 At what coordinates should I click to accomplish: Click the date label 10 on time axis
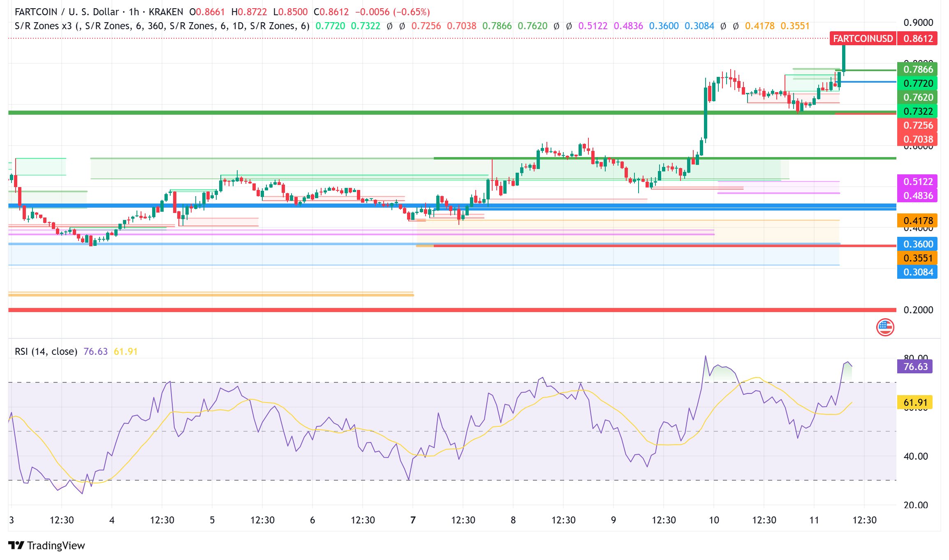tap(714, 520)
